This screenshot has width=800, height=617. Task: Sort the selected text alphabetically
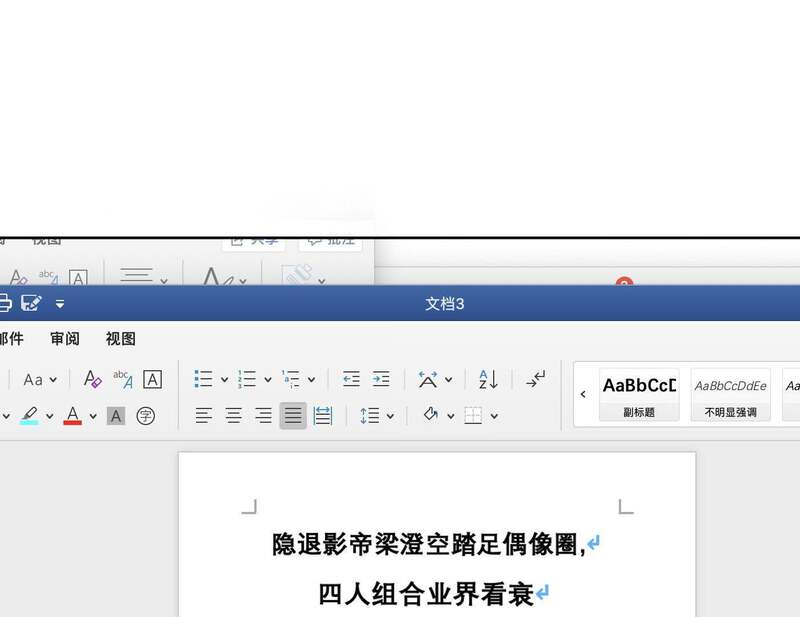click(488, 379)
